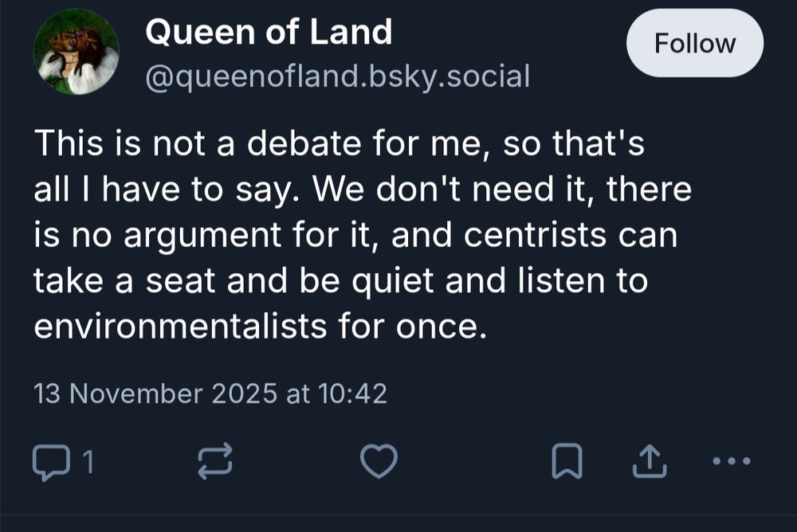This screenshot has width=797, height=532.
Task: Repost this post using the arrows icon
Action: pos(216,460)
